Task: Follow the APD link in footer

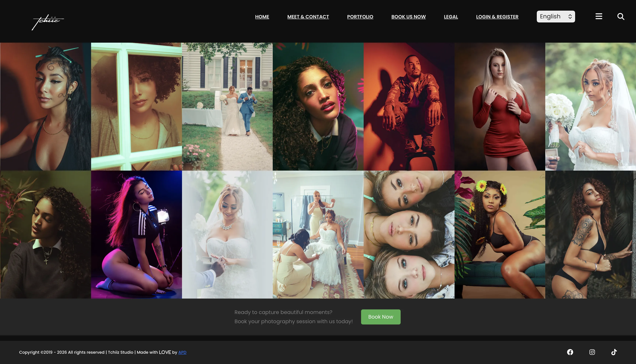Action: 182,352
